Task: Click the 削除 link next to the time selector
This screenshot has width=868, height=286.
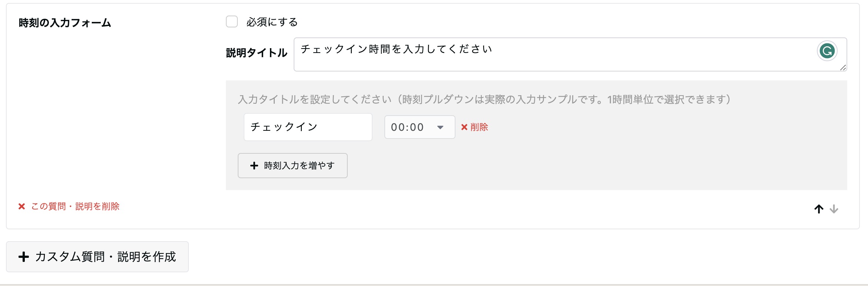Action: point(479,127)
